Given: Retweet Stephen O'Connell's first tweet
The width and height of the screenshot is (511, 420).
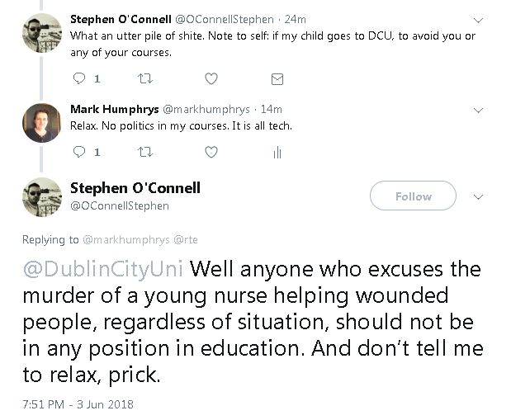Looking at the screenshot, I should pos(145,79).
